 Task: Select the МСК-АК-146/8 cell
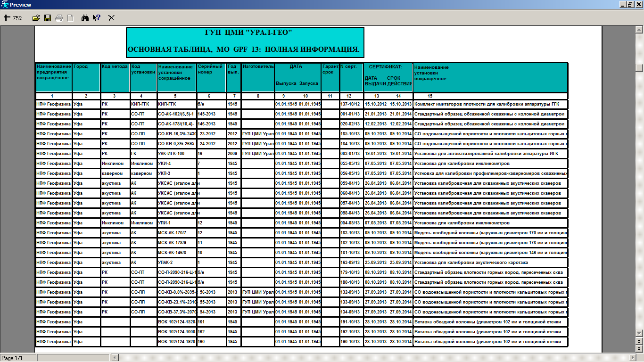tap(177, 253)
